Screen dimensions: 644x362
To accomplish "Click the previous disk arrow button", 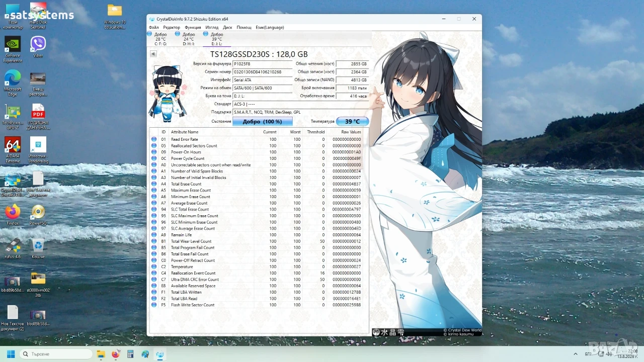I will 153,54.
